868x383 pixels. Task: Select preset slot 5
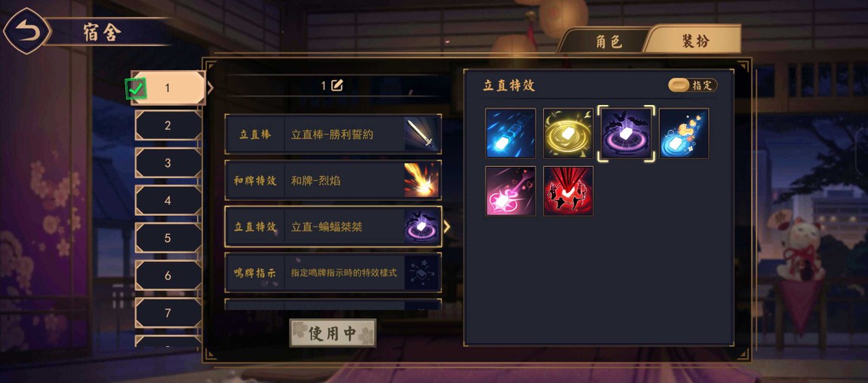coord(168,238)
